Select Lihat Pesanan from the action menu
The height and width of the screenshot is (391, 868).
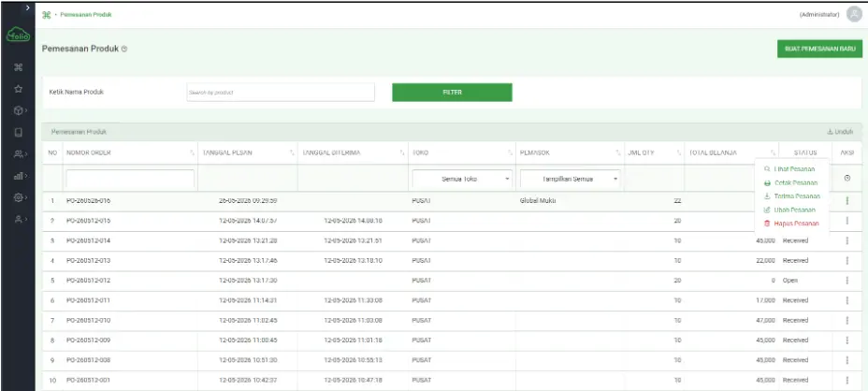pos(789,169)
